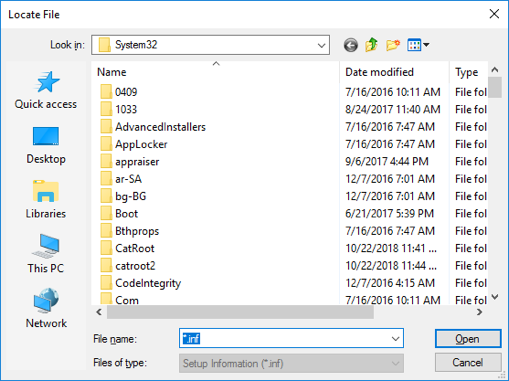Screen dimensions: 509x381
Task: Click the Boot folder icon
Action: pyautogui.click(x=106, y=213)
